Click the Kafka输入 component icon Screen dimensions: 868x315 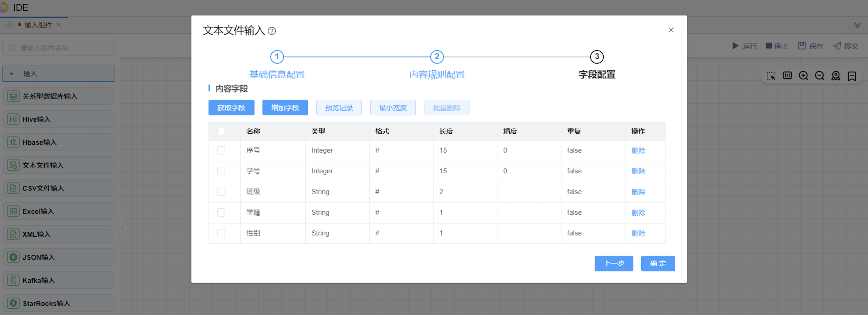(13, 280)
